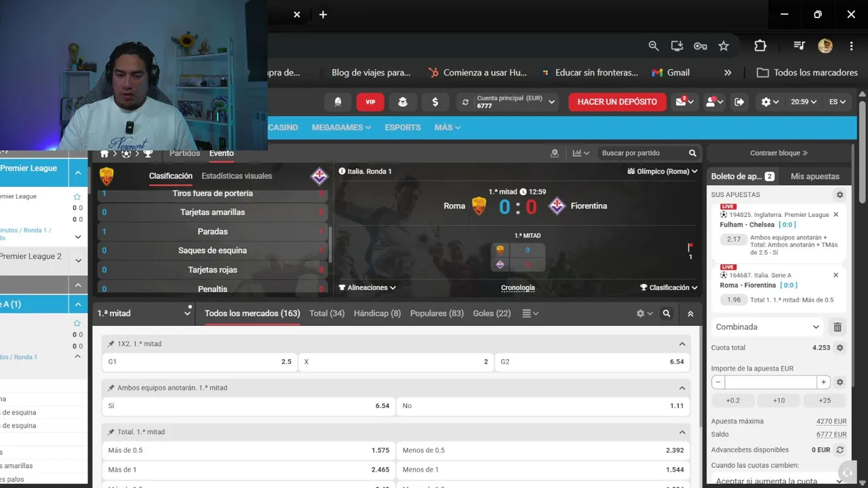This screenshot has height=488, width=868.
Task: Select the Hándicap (8) markets tab
Action: (x=377, y=313)
